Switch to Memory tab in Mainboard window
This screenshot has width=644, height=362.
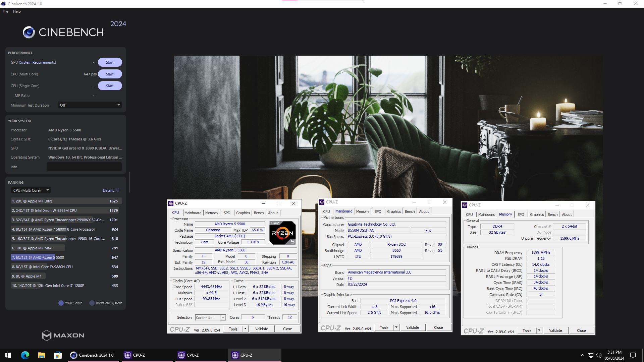363,212
